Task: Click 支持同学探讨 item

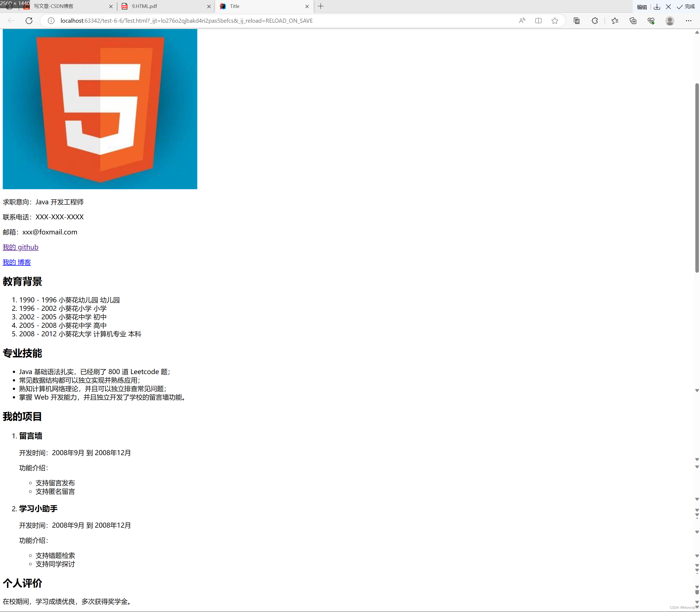Action: pos(55,564)
